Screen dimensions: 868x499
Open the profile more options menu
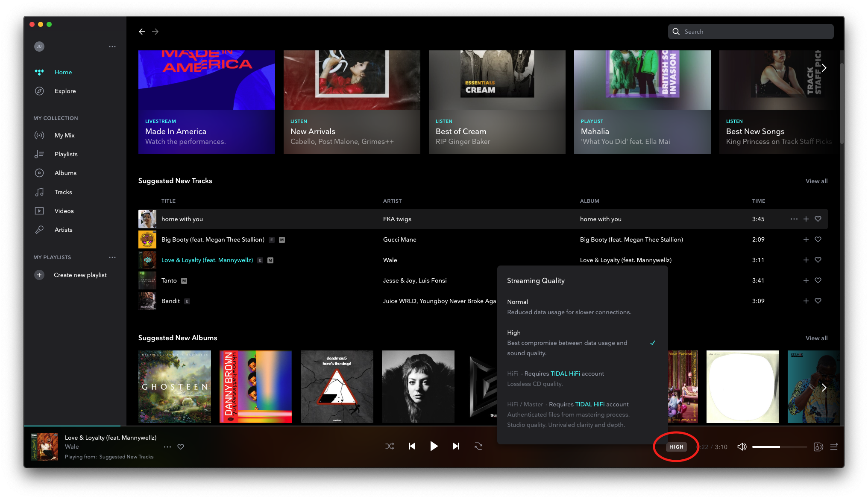tap(112, 47)
